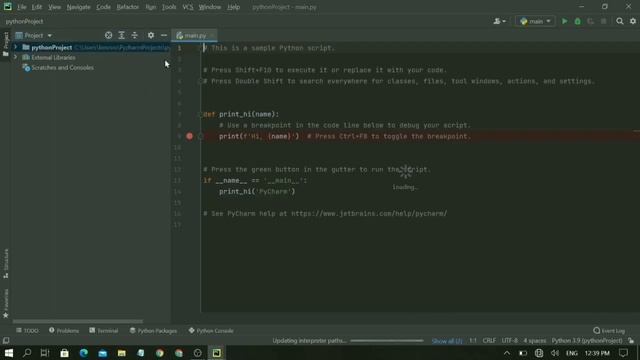Open Project panel options gear

click(151, 36)
